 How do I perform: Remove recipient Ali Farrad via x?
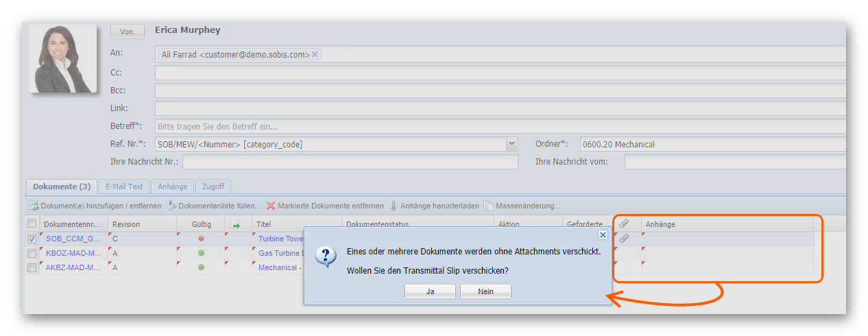[x=315, y=54]
